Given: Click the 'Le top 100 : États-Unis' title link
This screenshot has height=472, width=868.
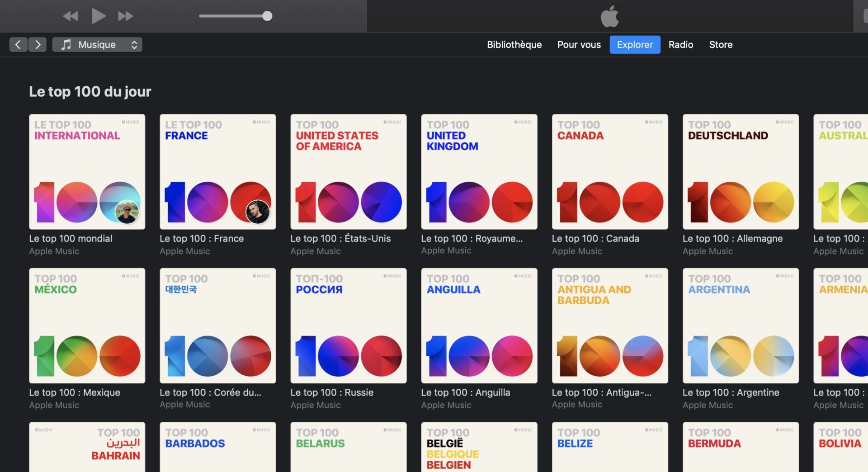Looking at the screenshot, I should tap(340, 238).
